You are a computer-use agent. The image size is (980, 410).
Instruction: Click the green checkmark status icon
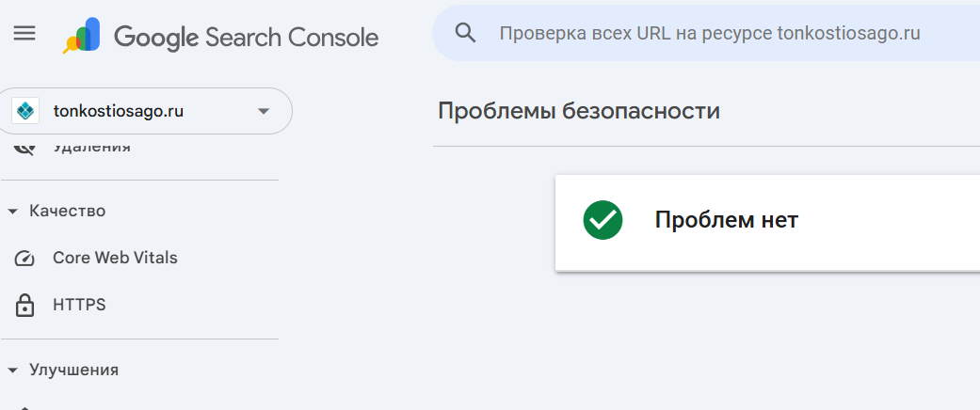point(602,220)
